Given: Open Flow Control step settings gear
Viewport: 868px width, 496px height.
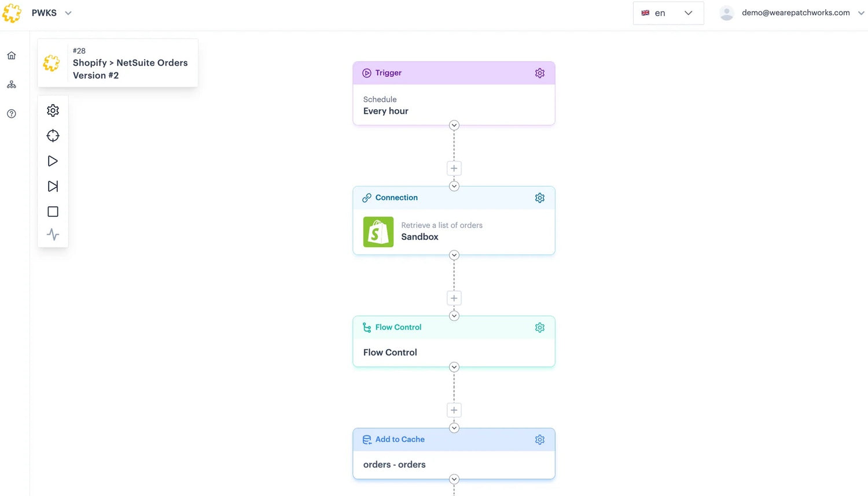Looking at the screenshot, I should pos(540,327).
